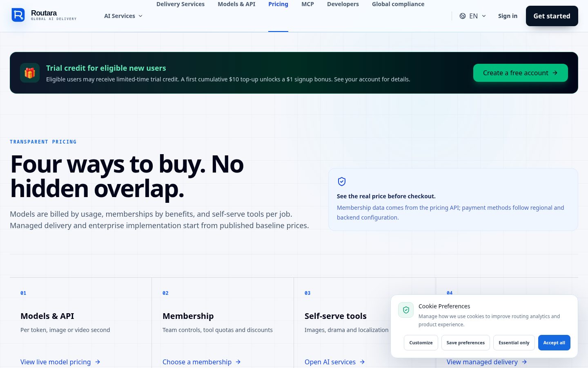Open the EN language selector
This screenshot has height=368, width=588.
point(473,16)
